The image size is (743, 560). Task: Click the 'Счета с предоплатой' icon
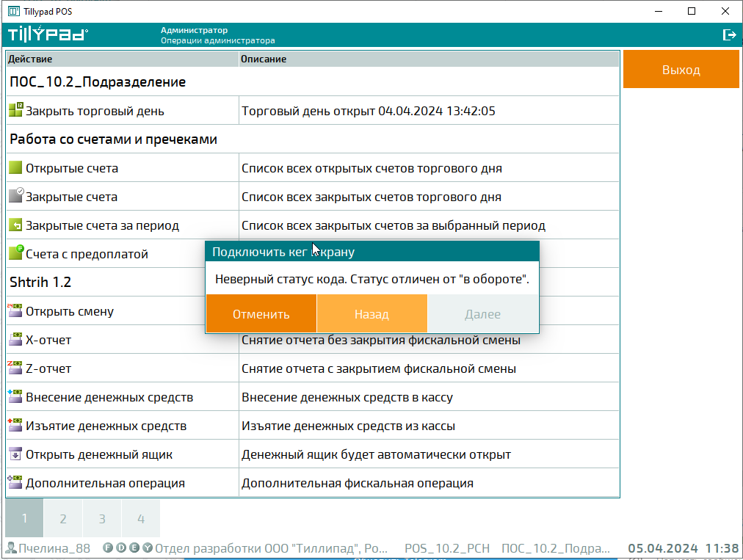point(15,252)
